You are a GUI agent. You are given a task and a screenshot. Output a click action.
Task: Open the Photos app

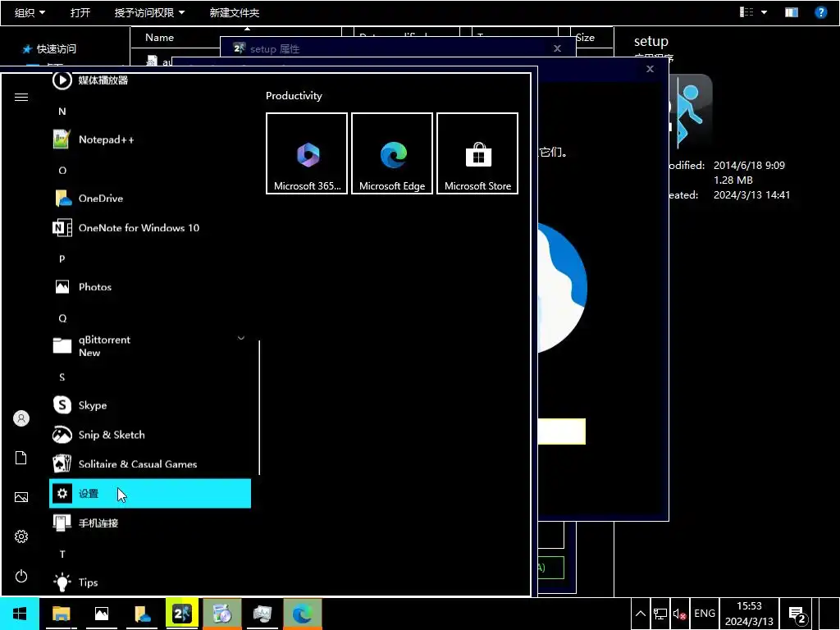[x=150, y=286]
